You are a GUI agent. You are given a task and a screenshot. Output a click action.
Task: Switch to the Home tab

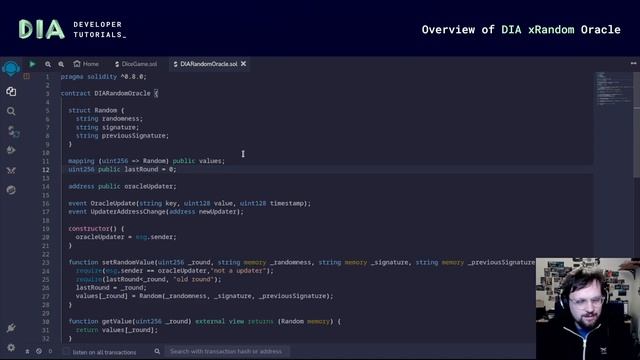click(86, 64)
